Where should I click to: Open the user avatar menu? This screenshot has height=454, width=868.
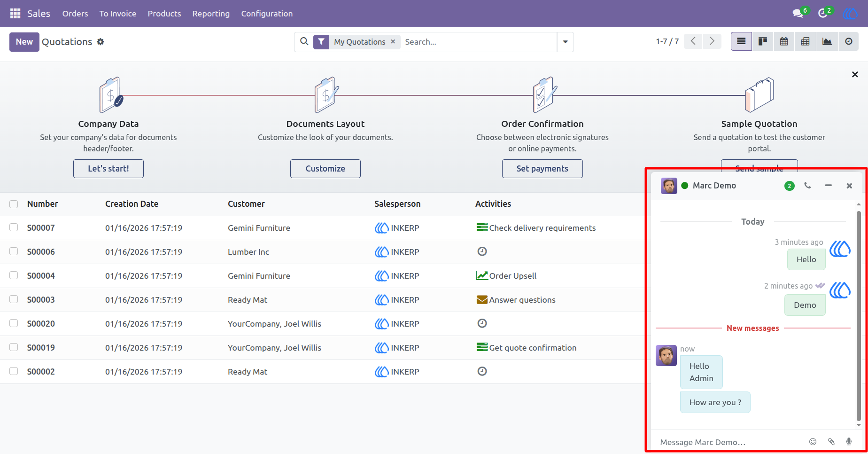point(850,14)
